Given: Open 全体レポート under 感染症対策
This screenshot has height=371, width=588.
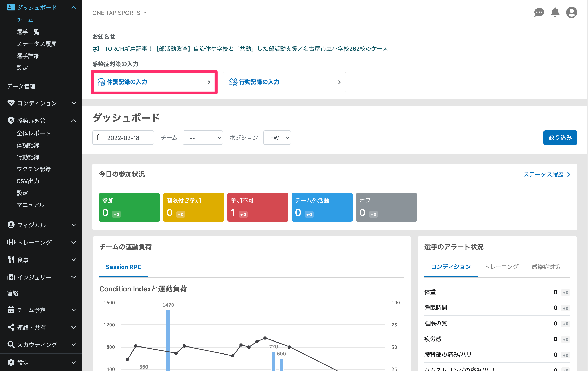Looking at the screenshot, I should pos(33,133).
